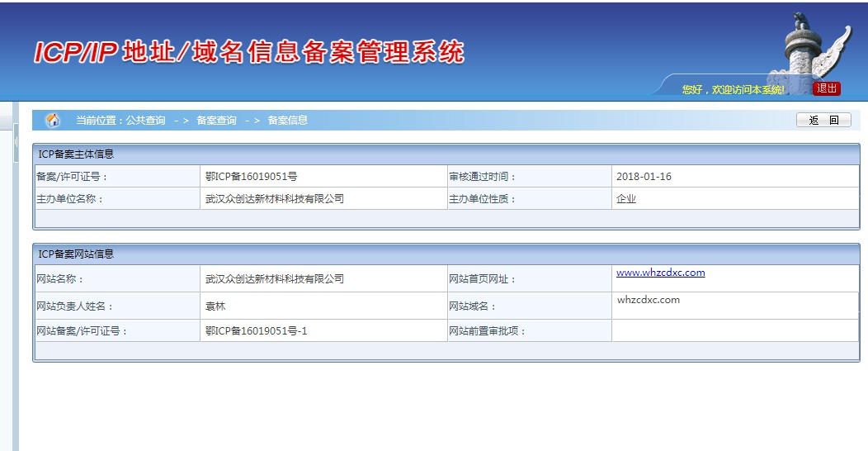Click the ICP备案主体信息 section header
Image resolution: width=868 pixels, height=451 pixels.
click(x=77, y=154)
